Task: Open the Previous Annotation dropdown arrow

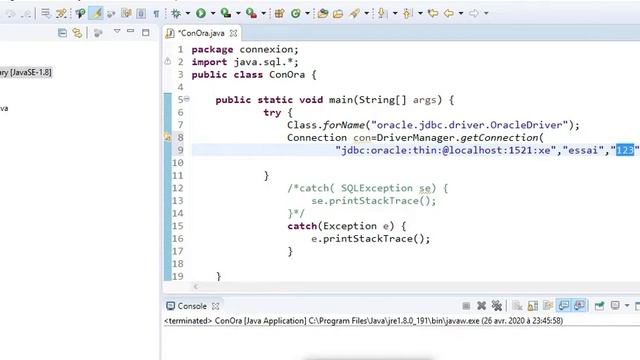Action: point(420,13)
